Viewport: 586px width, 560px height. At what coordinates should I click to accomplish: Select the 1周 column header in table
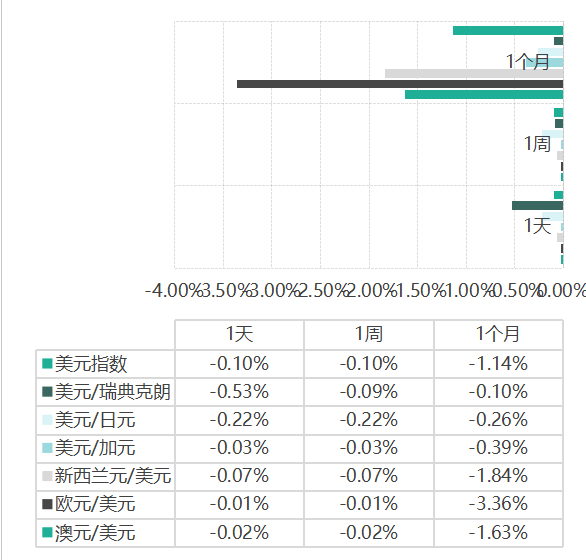click(x=369, y=334)
